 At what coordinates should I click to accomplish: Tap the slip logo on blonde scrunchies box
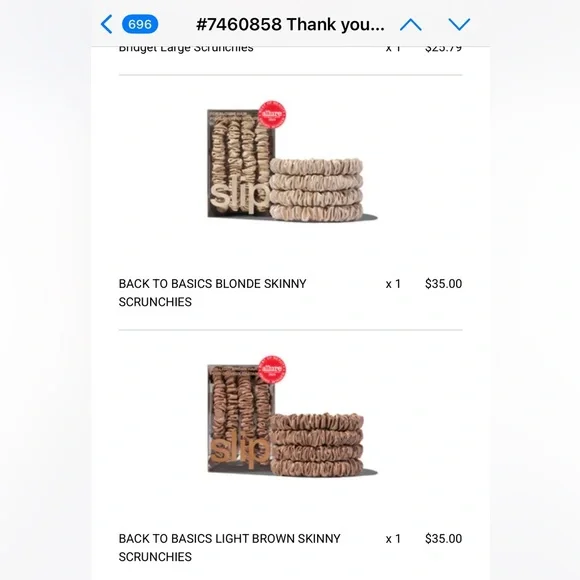coord(240,198)
